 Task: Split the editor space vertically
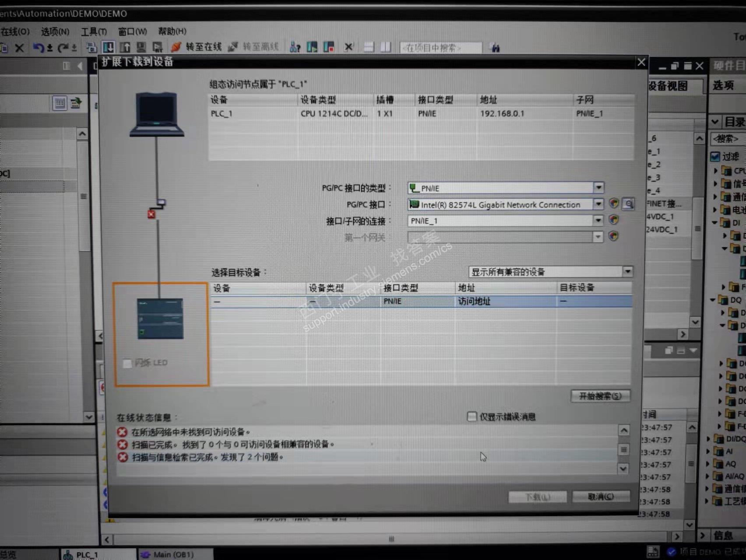(x=385, y=47)
